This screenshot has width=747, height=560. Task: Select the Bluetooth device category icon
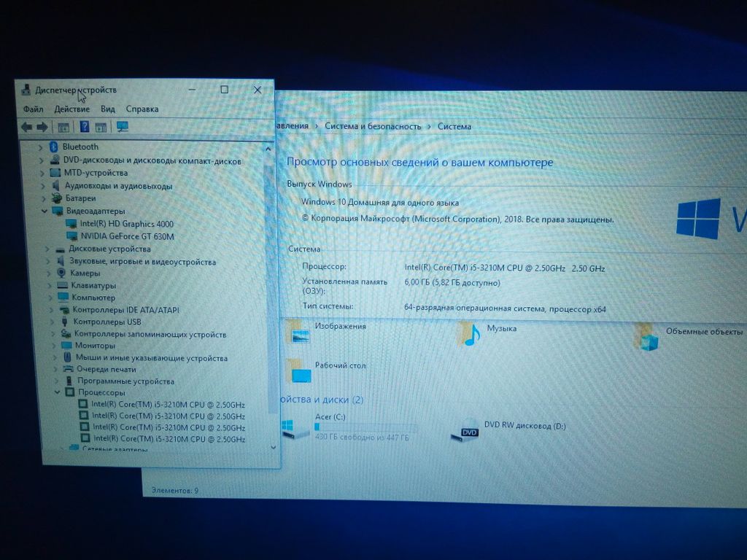coord(54,147)
